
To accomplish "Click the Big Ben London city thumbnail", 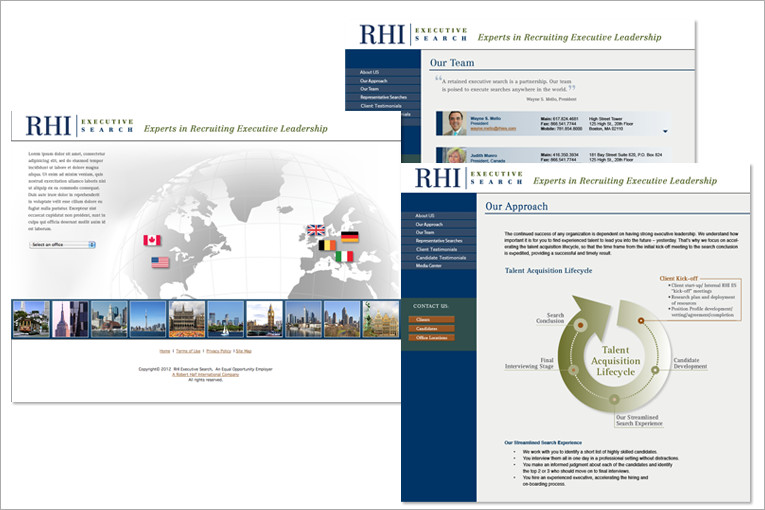I will click(x=264, y=318).
